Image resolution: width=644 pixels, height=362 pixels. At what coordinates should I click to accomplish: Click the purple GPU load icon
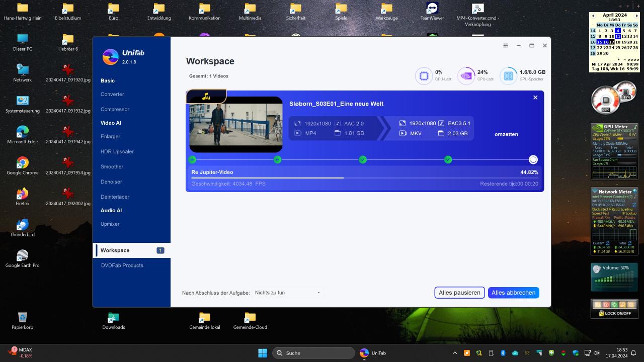466,76
